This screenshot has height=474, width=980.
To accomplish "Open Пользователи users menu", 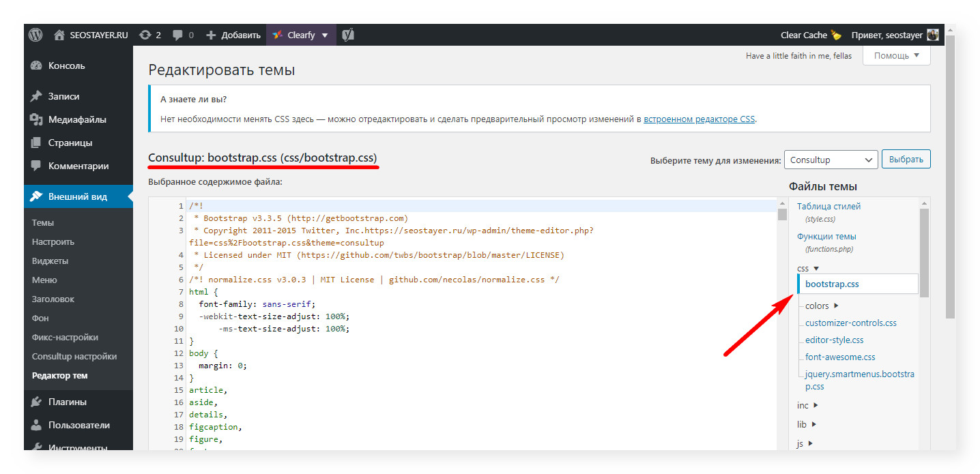I will point(78,425).
